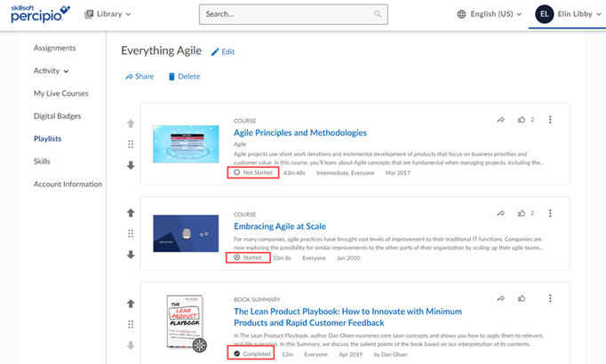Click the Intermediate, Everyone level text
The height and width of the screenshot is (364, 606).
click(x=345, y=173)
